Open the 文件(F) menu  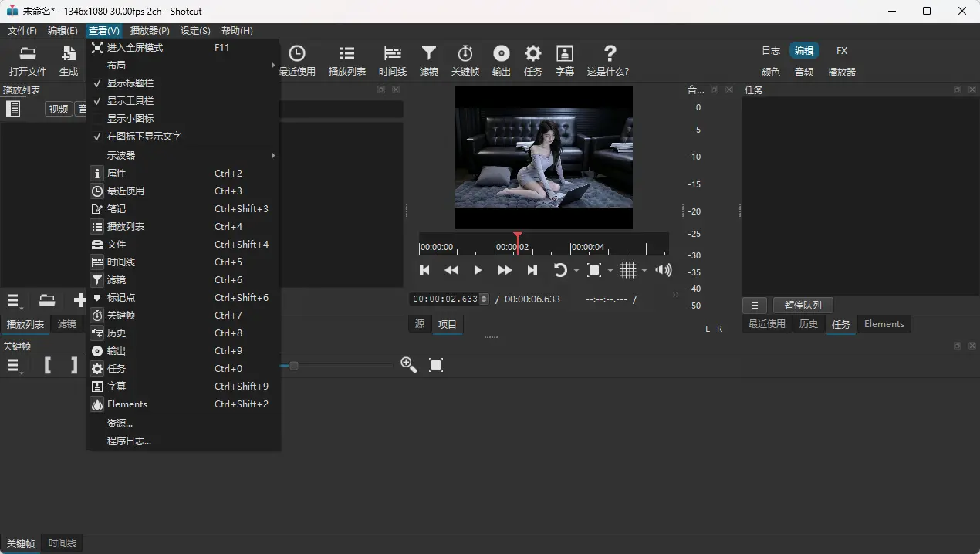(22, 31)
